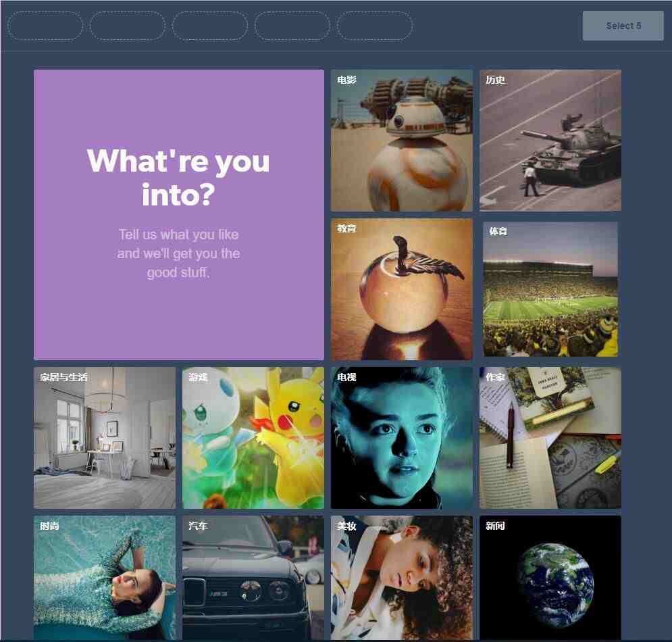The width and height of the screenshot is (672, 642).
Task: Select the 游戏 games tile with Pikachu
Action: click(253, 437)
